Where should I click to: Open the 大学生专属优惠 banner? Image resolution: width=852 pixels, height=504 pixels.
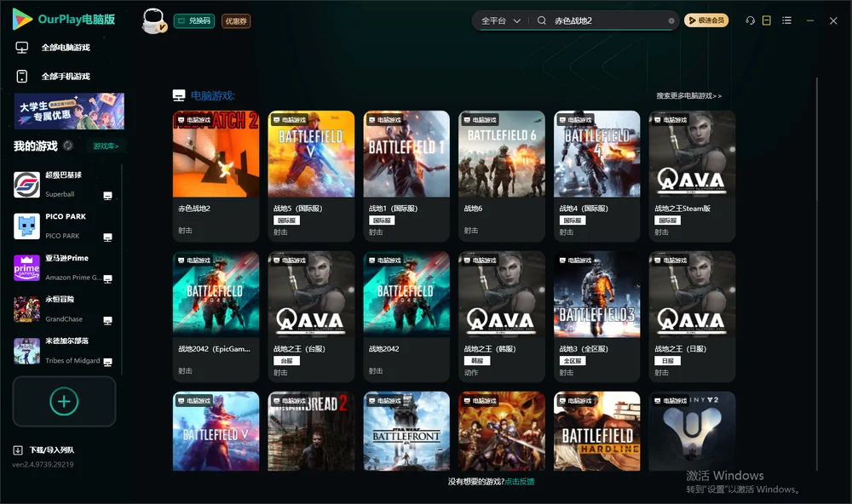coord(70,112)
